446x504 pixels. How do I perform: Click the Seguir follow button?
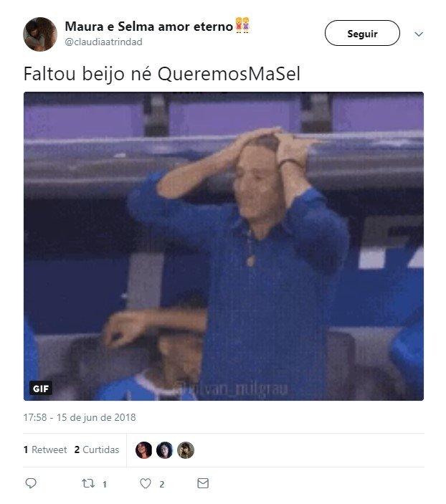tap(362, 33)
